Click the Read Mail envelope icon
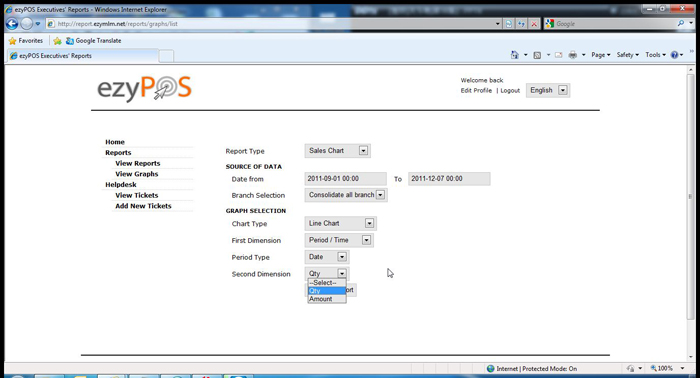This screenshot has width=700, height=378. point(558,55)
